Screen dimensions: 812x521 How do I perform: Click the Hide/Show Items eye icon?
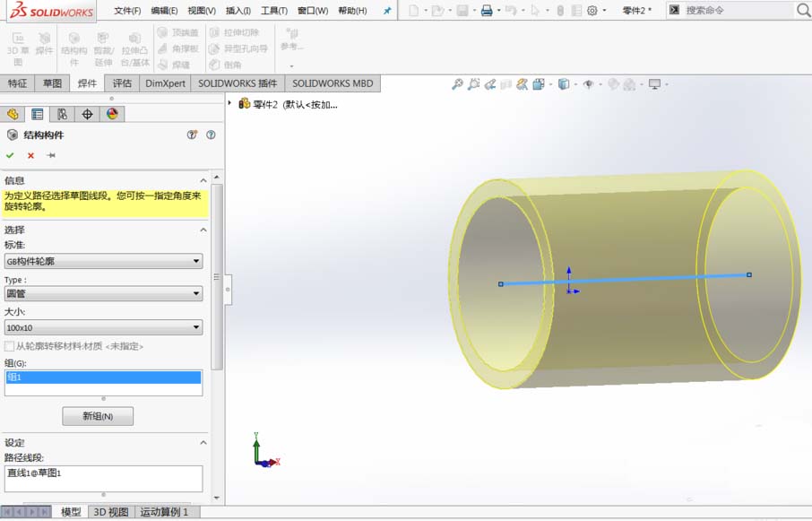tap(588, 84)
